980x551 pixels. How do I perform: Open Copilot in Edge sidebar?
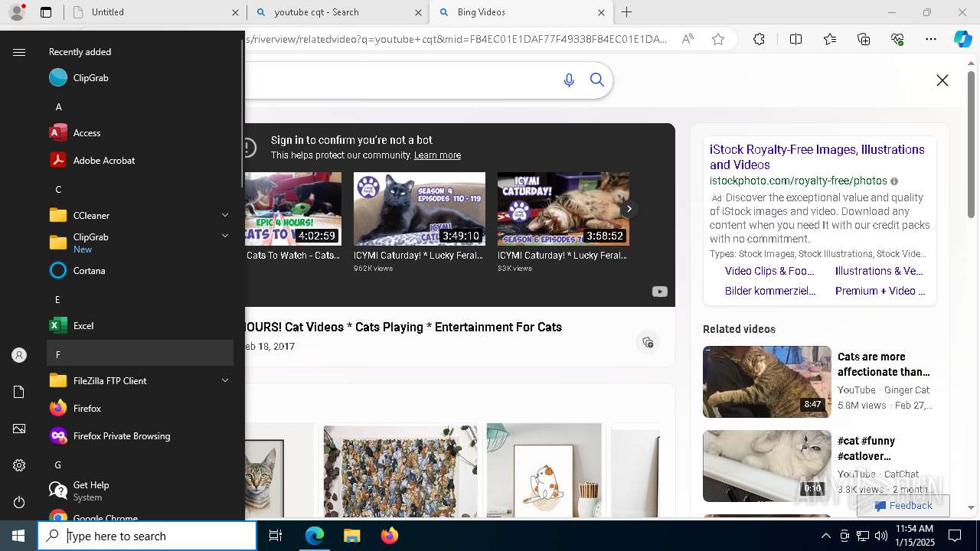(x=962, y=39)
